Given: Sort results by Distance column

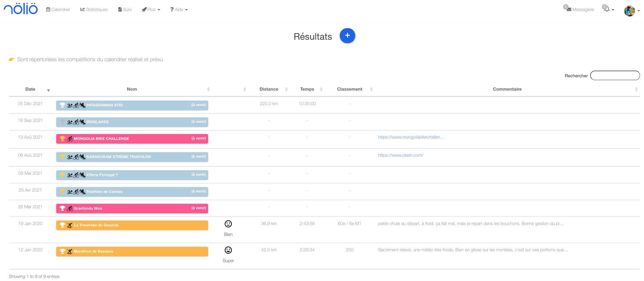Looking at the screenshot, I should (x=269, y=89).
